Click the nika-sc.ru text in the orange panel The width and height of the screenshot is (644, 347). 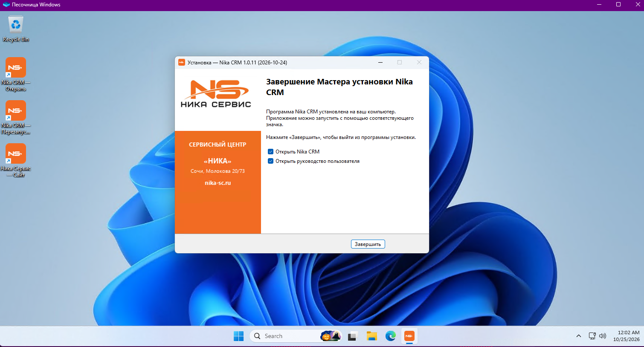[x=218, y=183]
